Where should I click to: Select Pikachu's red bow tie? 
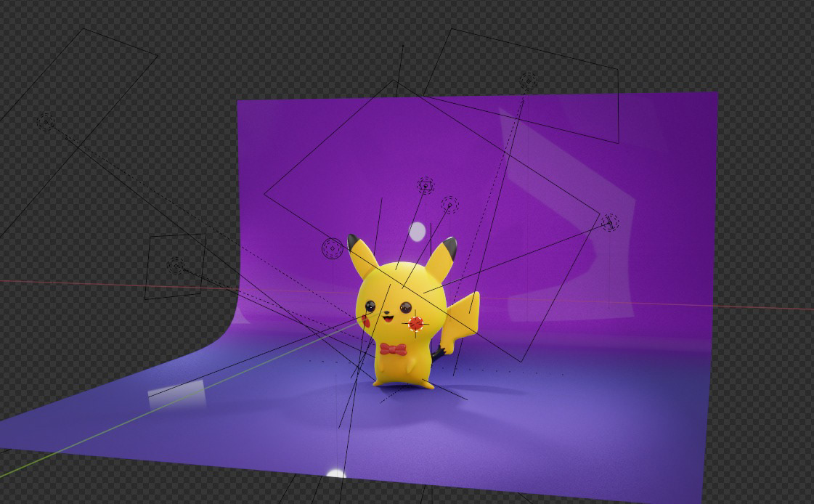pos(393,349)
